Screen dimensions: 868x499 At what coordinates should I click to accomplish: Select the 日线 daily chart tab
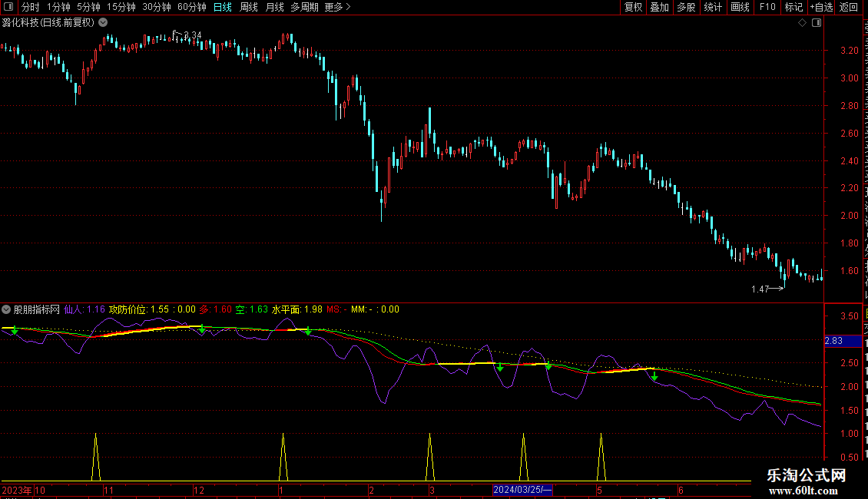[223, 7]
